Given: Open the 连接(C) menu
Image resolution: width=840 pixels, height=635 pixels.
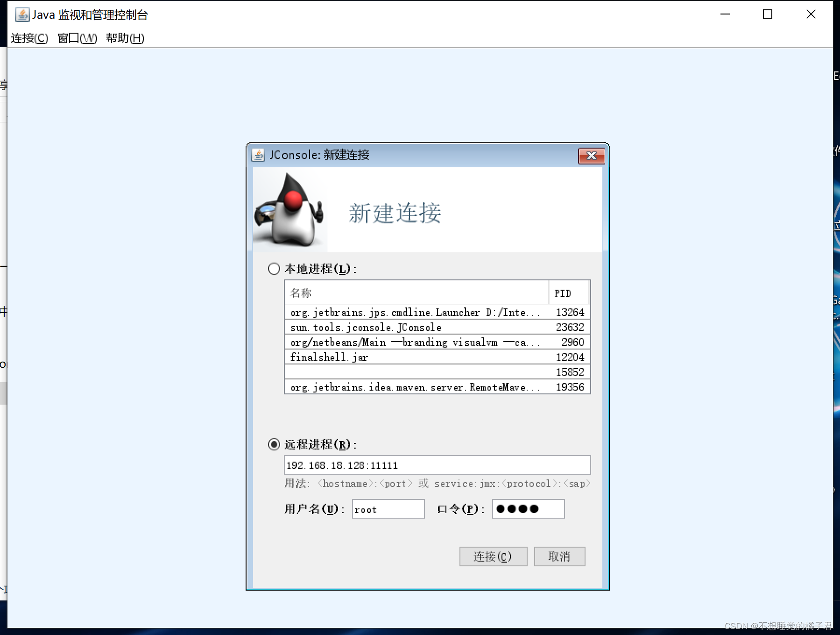Looking at the screenshot, I should (x=29, y=38).
